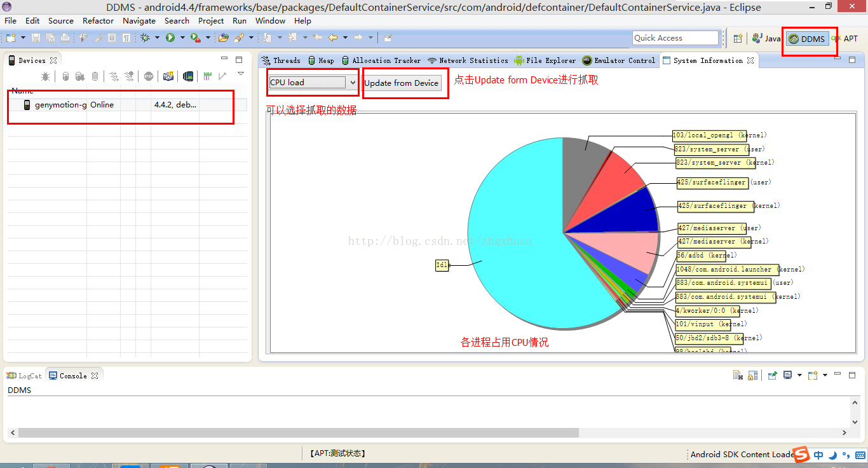Close the System Information tab
Screen dimensions: 868x468
tap(750, 60)
